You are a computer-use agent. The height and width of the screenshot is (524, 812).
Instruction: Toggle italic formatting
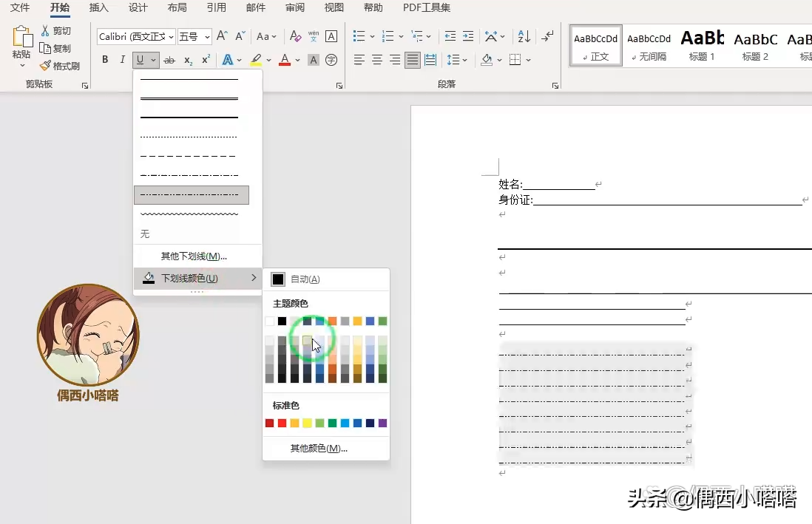click(122, 60)
